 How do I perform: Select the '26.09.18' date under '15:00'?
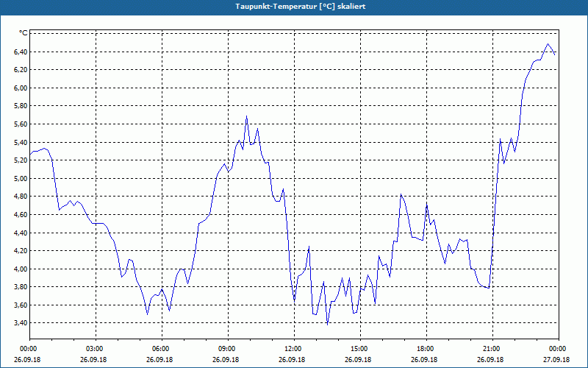pos(358,359)
